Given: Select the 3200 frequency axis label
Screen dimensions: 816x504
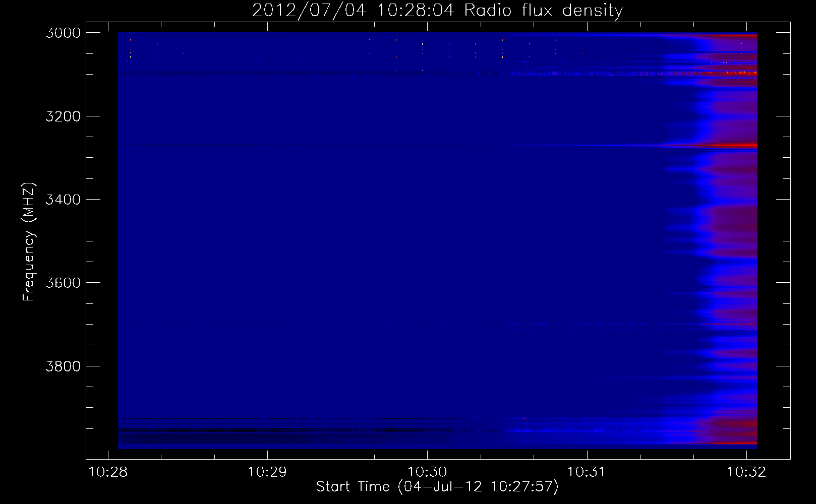Looking at the screenshot, I should tap(63, 116).
